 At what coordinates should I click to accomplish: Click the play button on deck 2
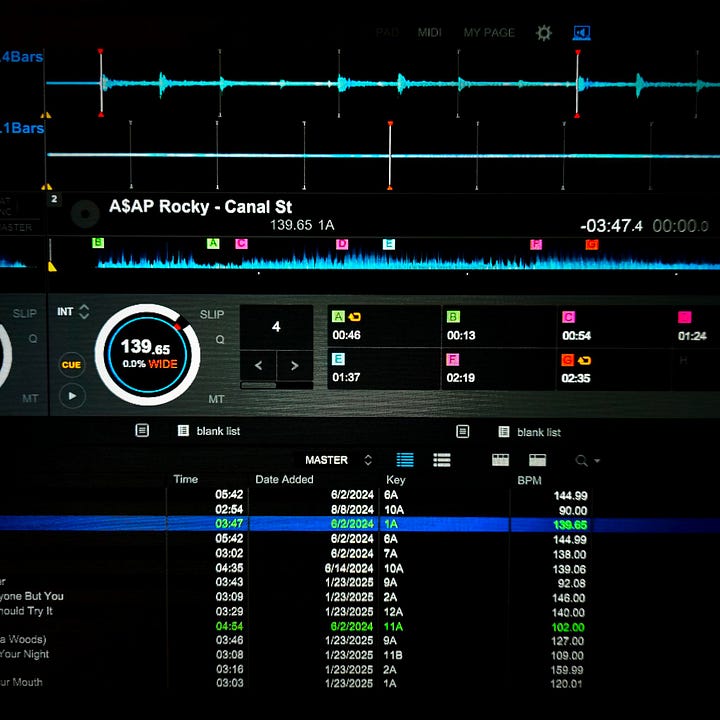pyautogui.click(x=72, y=396)
